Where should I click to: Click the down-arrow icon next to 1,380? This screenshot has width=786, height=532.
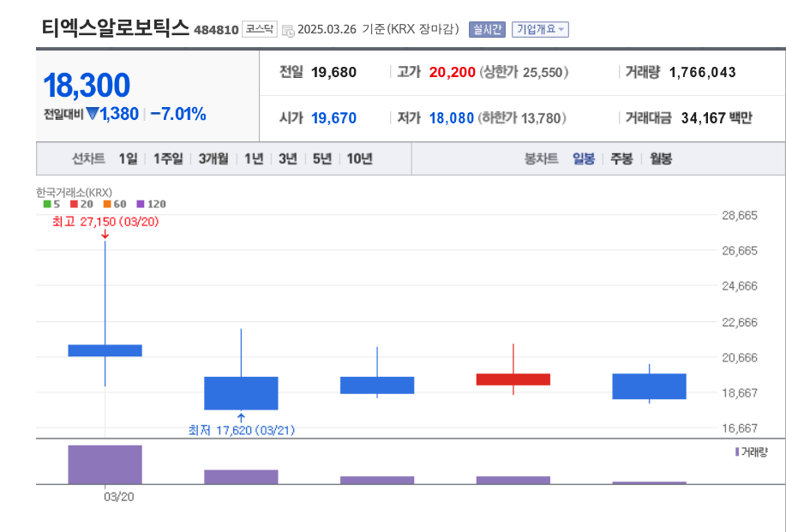[x=93, y=114]
